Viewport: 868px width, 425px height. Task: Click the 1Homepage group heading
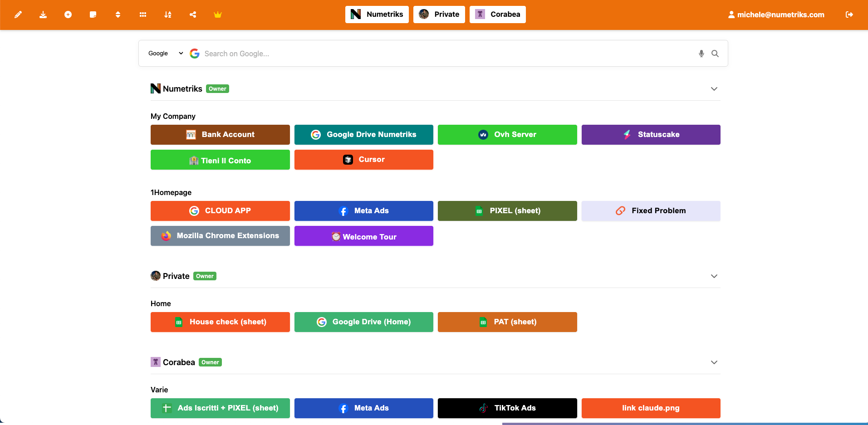coord(171,192)
